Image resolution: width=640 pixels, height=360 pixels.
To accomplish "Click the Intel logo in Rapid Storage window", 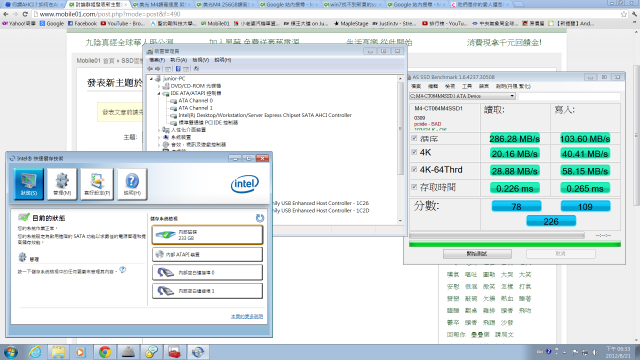I will tap(245, 184).
